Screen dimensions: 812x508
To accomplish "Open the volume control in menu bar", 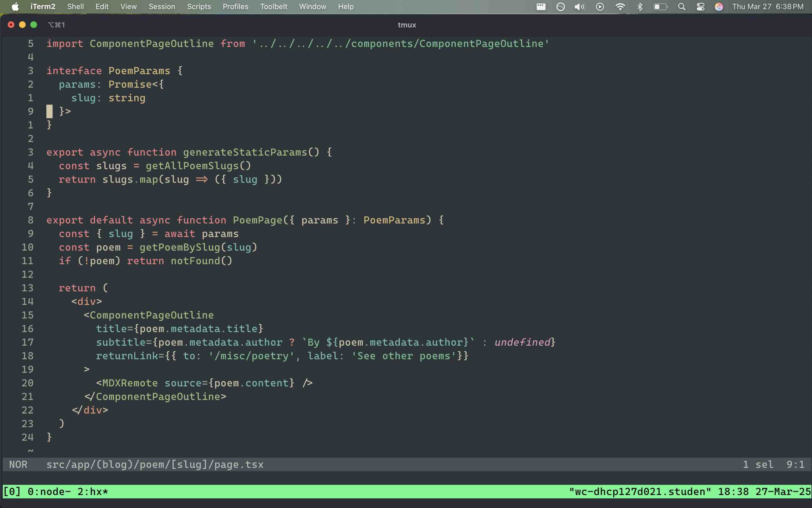I will [x=580, y=7].
